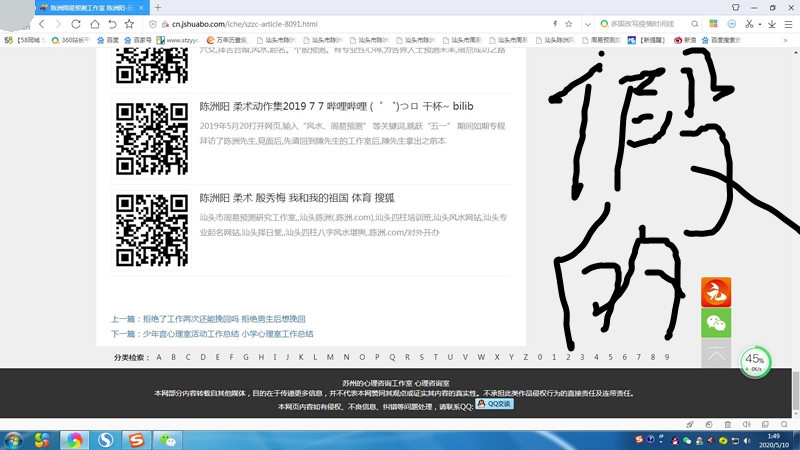Click the browser back arrow
Image resolution: width=800 pixels, height=450 pixels.
tap(42, 23)
